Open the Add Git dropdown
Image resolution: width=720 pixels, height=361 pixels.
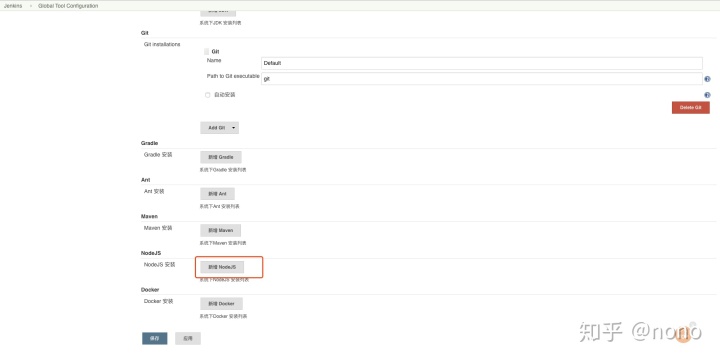coord(219,128)
